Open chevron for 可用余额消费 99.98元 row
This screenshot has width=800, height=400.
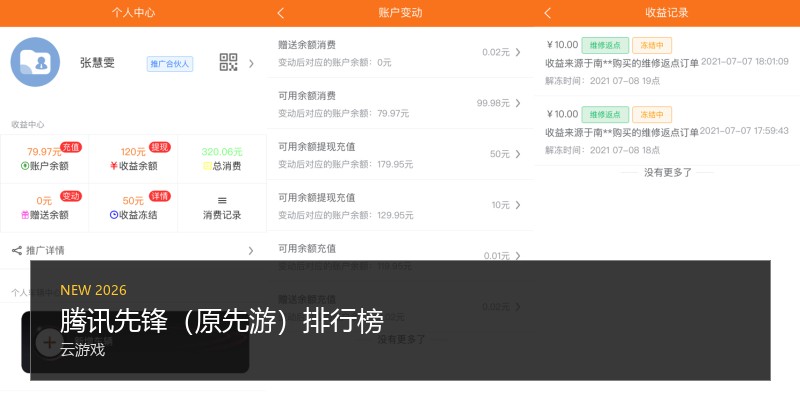pos(518,103)
